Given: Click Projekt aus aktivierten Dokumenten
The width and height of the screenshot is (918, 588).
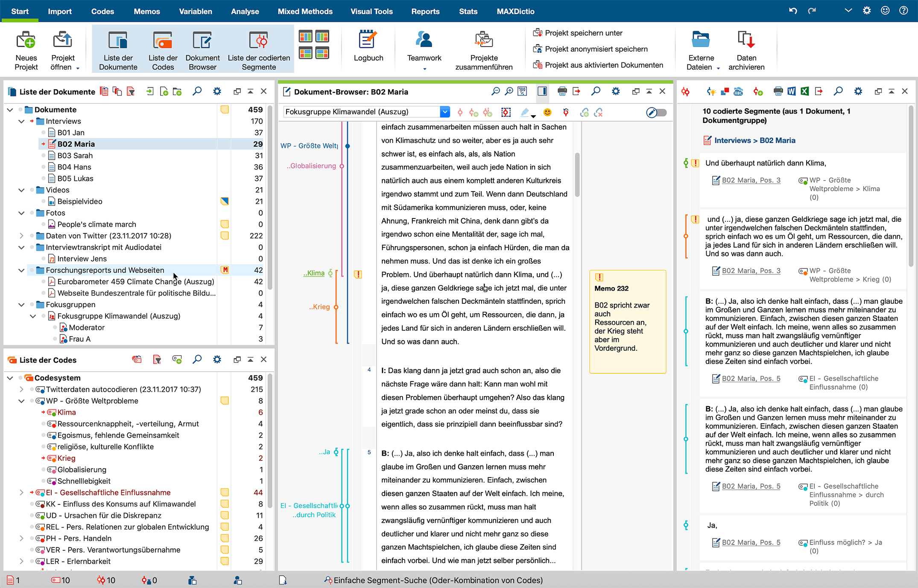Looking at the screenshot, I should point(598,65).
